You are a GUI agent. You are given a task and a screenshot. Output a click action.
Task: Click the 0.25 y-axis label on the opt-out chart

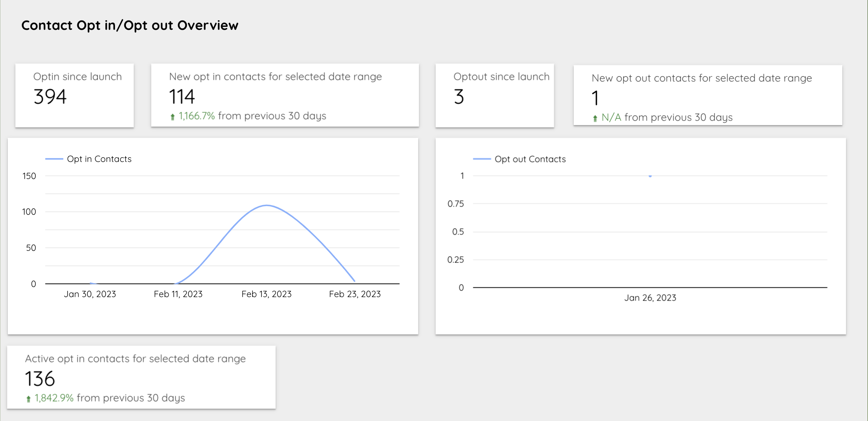(456, 260)
